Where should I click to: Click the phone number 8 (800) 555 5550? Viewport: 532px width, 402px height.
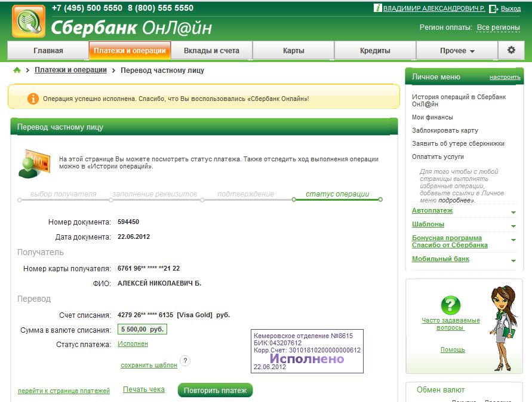[x=161, y=8]
